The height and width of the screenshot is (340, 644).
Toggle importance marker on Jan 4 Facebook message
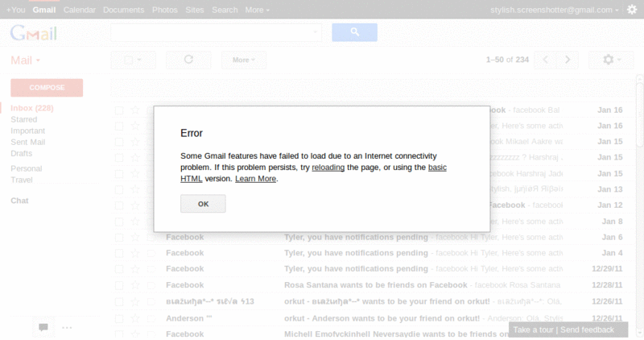(151, 253)
